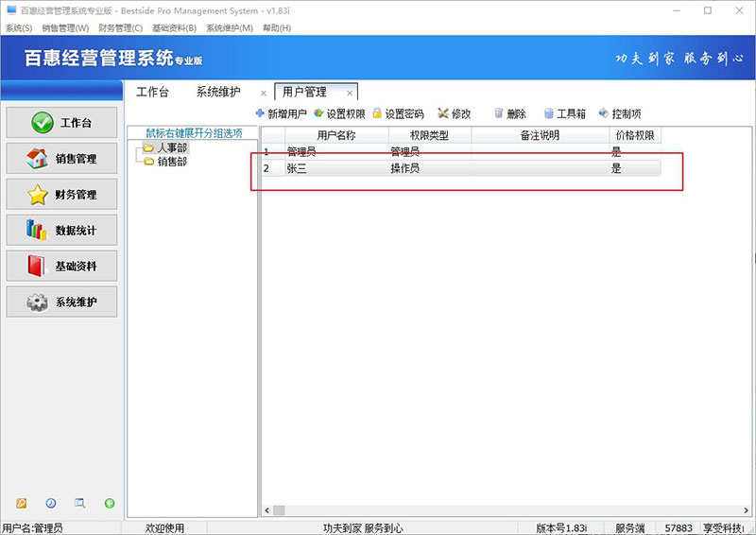Open the 数据统计 sidebar button
Screen dimensions: 756x535
point(61,230)
